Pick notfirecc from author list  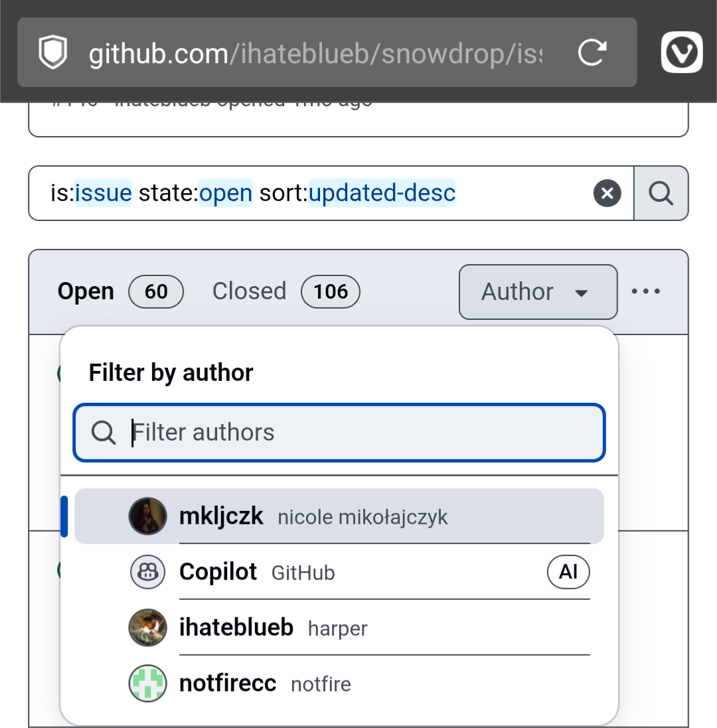coord(339,684)
